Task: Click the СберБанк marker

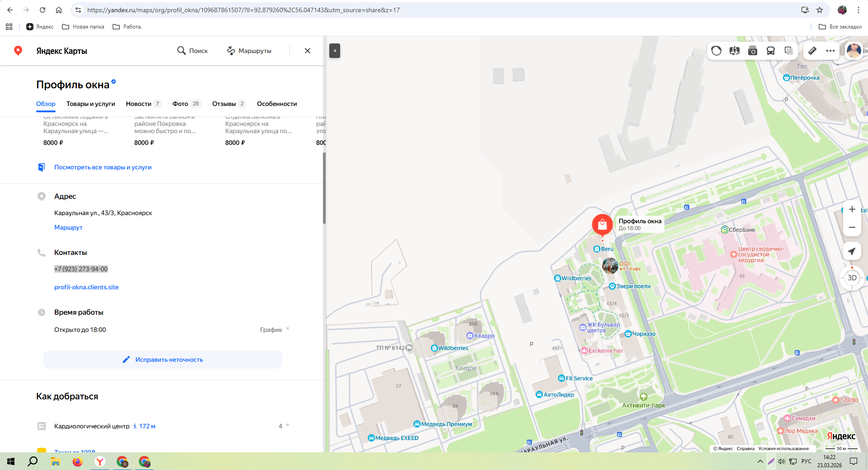Action: (x=738, y=230)
